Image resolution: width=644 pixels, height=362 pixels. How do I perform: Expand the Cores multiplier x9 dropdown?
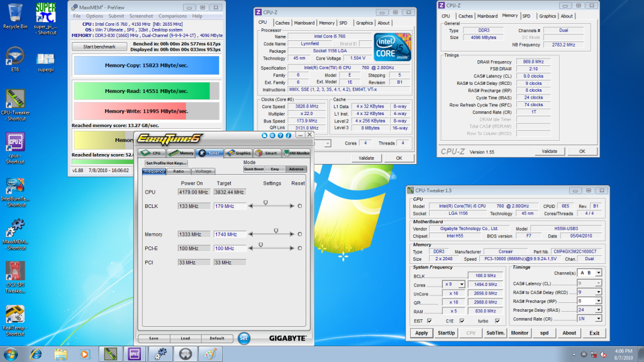462,284
